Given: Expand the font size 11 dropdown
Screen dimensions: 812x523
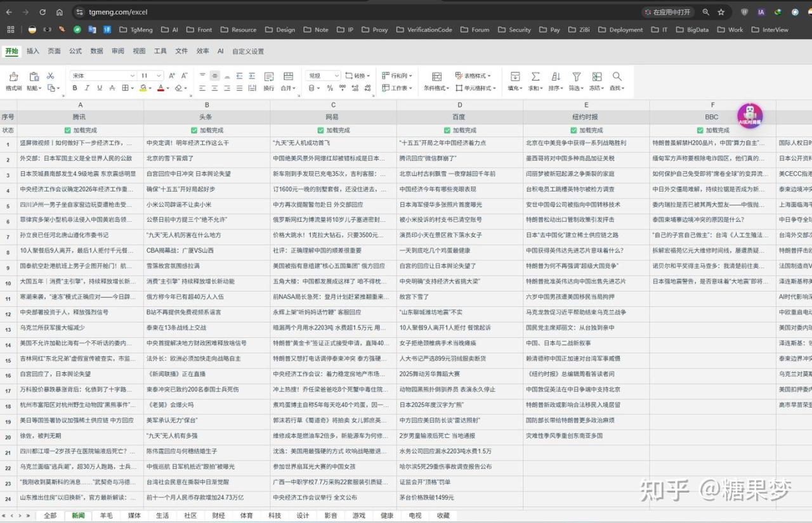Looking at the screenshot, I should pos(159,75).
